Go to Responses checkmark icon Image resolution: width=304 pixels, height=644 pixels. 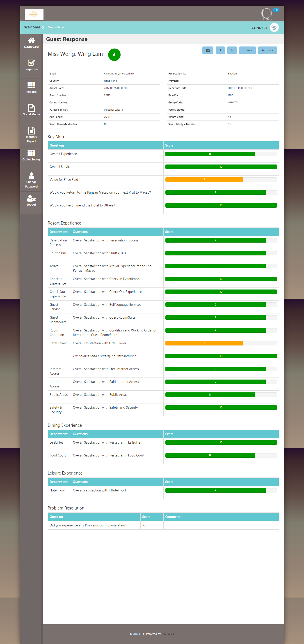tap(31, 63)
